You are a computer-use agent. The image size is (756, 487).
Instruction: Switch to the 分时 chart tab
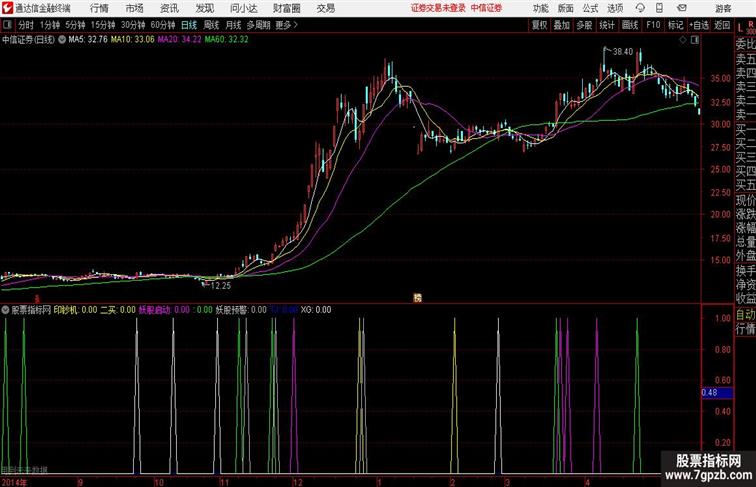pos(26,25)
